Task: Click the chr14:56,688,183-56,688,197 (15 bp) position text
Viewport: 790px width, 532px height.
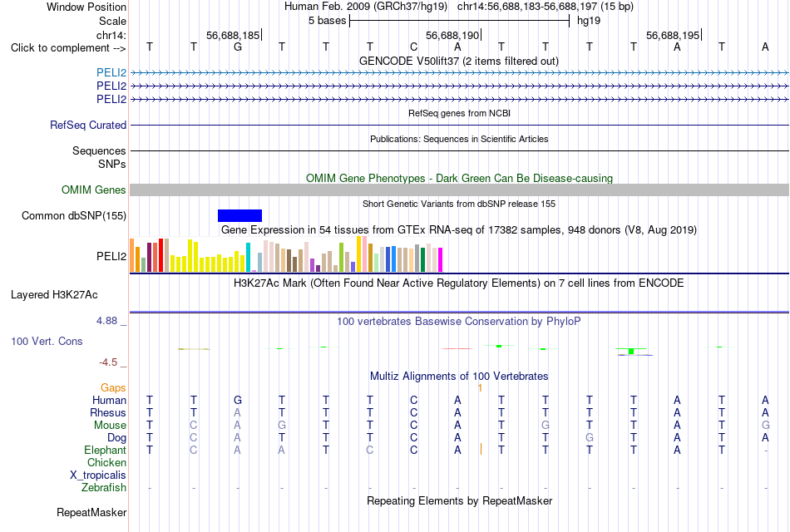Action: [x=546, y=7]
